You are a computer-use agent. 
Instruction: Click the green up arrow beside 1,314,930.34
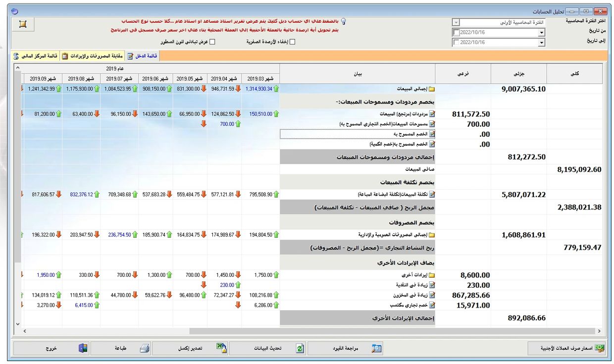(x=276, y=89)
